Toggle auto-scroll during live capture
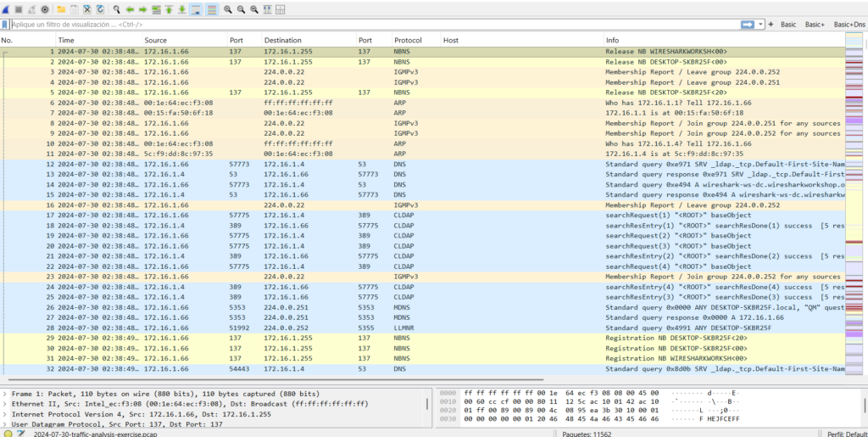Screen dimensions: 868x437 [x=196, y=9]
